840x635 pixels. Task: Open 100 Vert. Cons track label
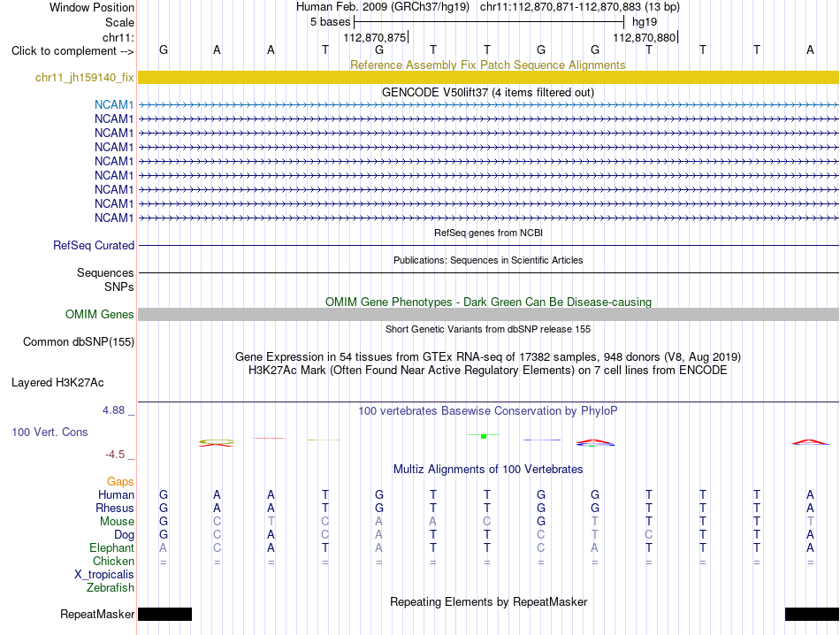tap(50, 432)
